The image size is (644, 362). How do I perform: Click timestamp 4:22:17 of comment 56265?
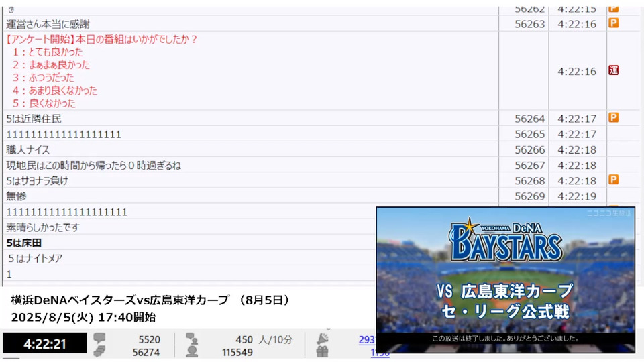577,134
